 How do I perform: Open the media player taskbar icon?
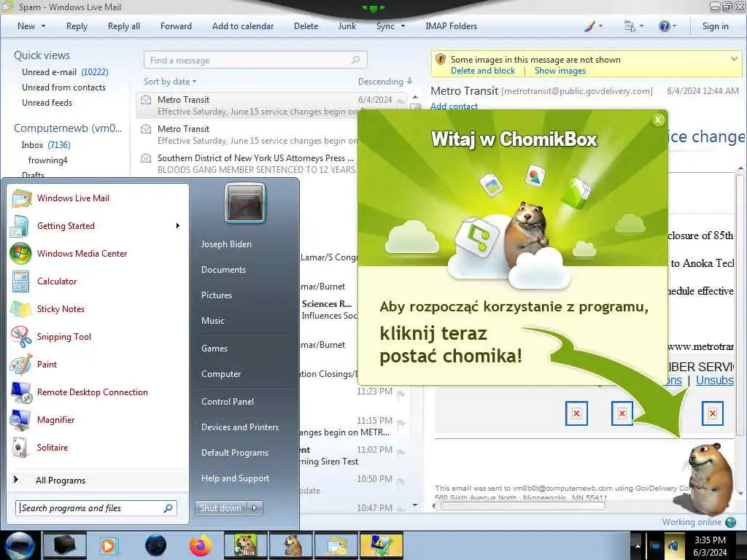click(x=108, y=545)
